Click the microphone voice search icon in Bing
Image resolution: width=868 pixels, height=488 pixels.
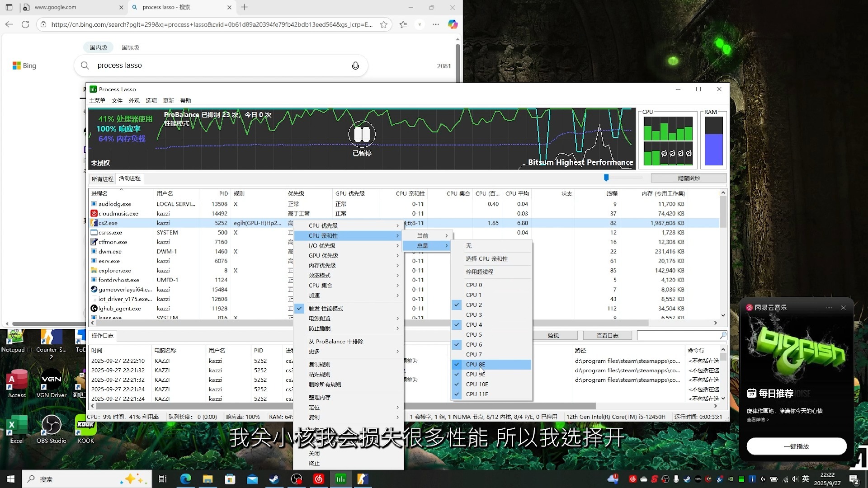(355, 66)
